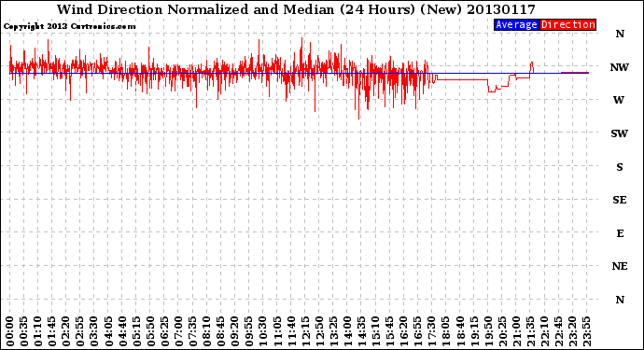Image resolution: width=644 pixels, height=350 pixels.
Task: Click the 21:35 time label
Action: tap(530, 331)
